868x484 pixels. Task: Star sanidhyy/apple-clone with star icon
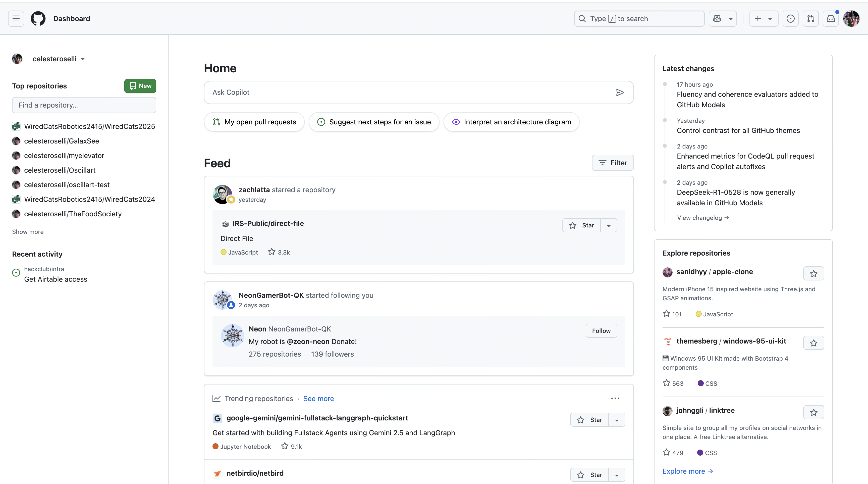pos(814,274)
